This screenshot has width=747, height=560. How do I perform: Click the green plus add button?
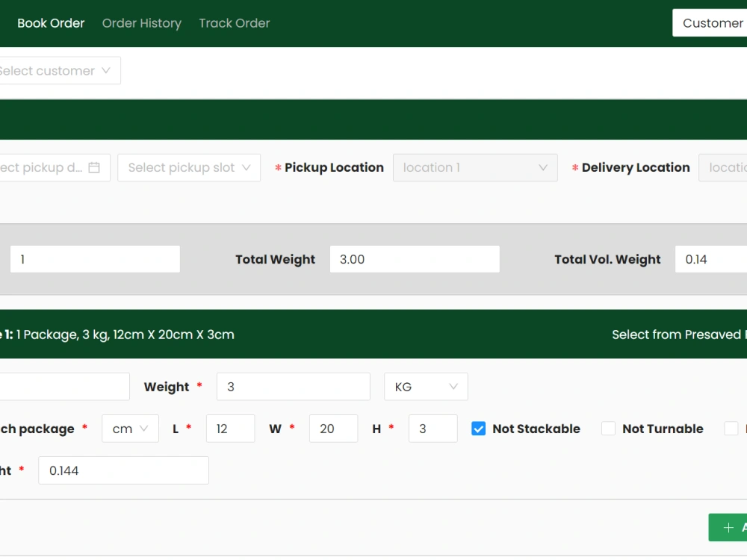click(x=728, y=528)
